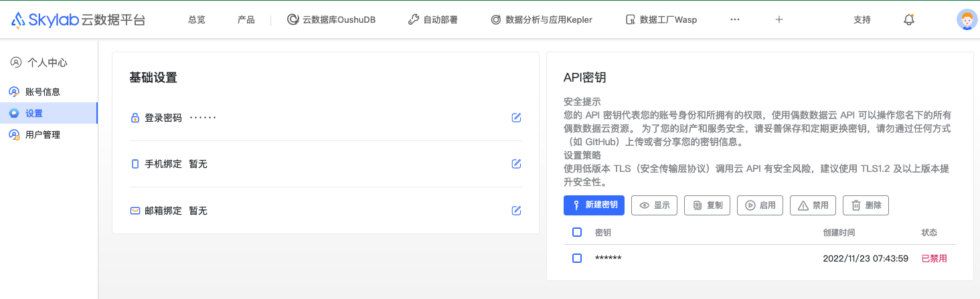This screenshot has height=299, width=980.
Task: Click the 删除 button to delete key
Action: 866,205
